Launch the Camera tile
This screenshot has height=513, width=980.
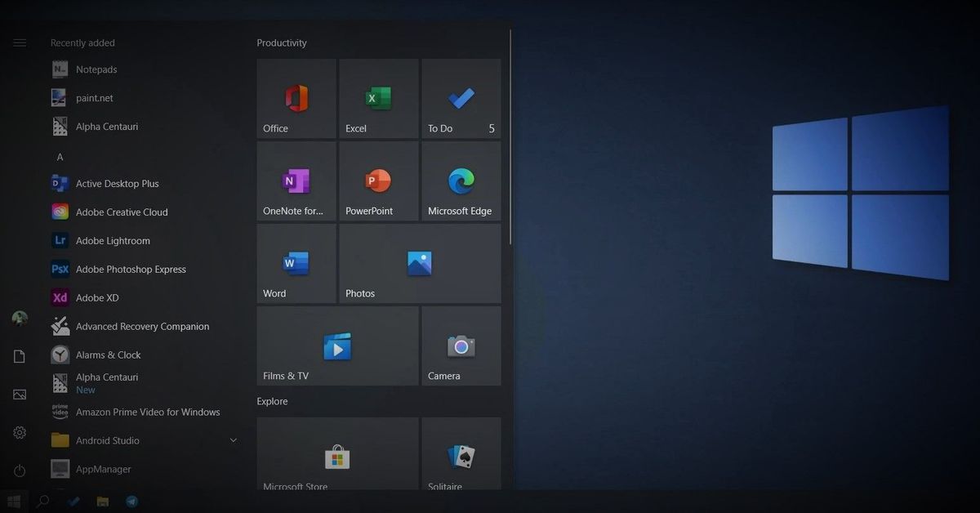(461, 346)
